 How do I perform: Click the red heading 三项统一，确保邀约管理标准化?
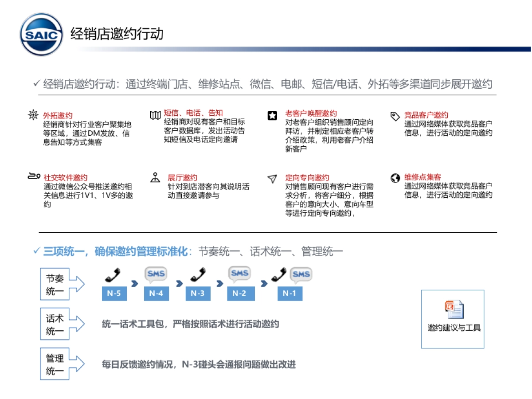(113, 250)
